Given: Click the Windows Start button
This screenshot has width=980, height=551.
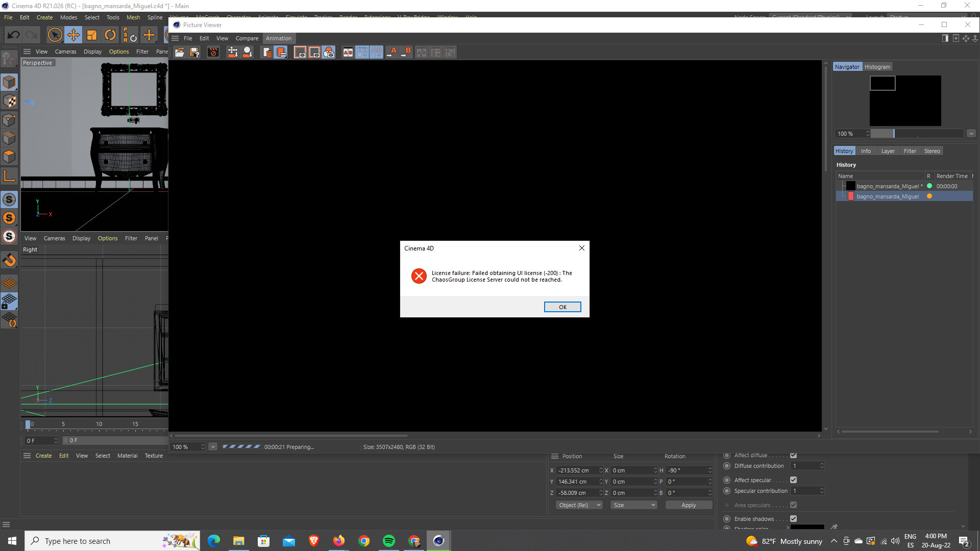Looking at the screenshot, I should pyautogui.click(x=12, y=541).
